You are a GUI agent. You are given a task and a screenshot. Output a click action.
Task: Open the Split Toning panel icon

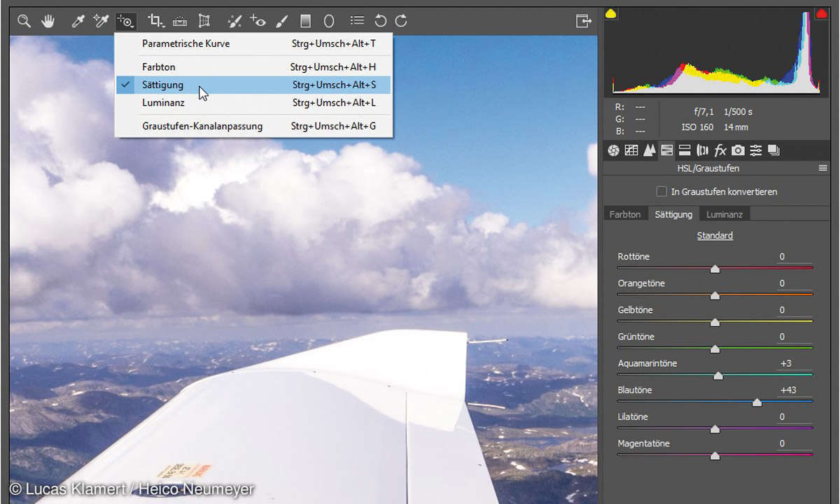click(685, 150)
